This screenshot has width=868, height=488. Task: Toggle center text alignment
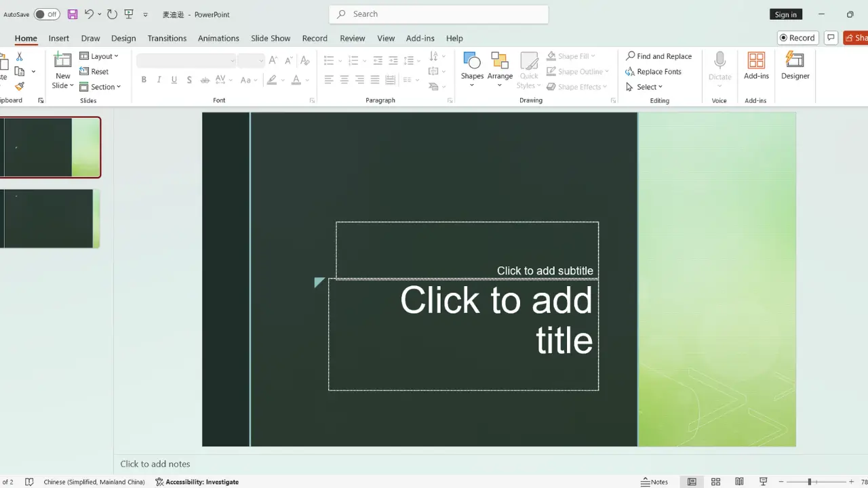point(344,79)
